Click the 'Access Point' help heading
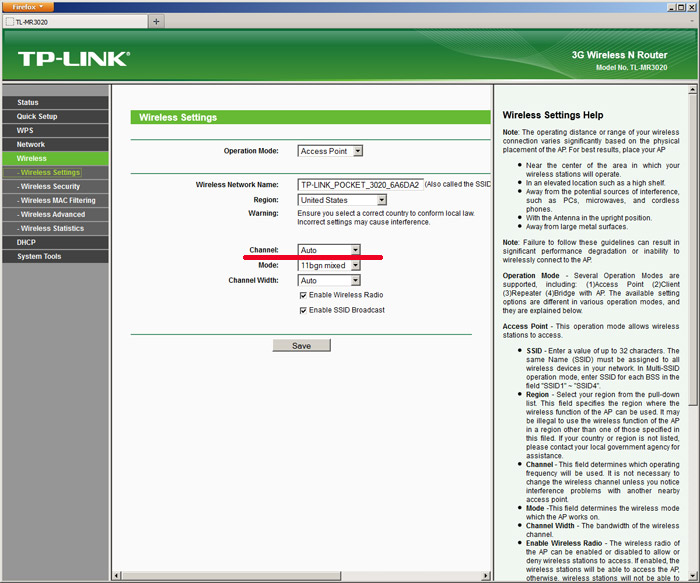Viewport: 700px width, 583px height. point(525,326)
